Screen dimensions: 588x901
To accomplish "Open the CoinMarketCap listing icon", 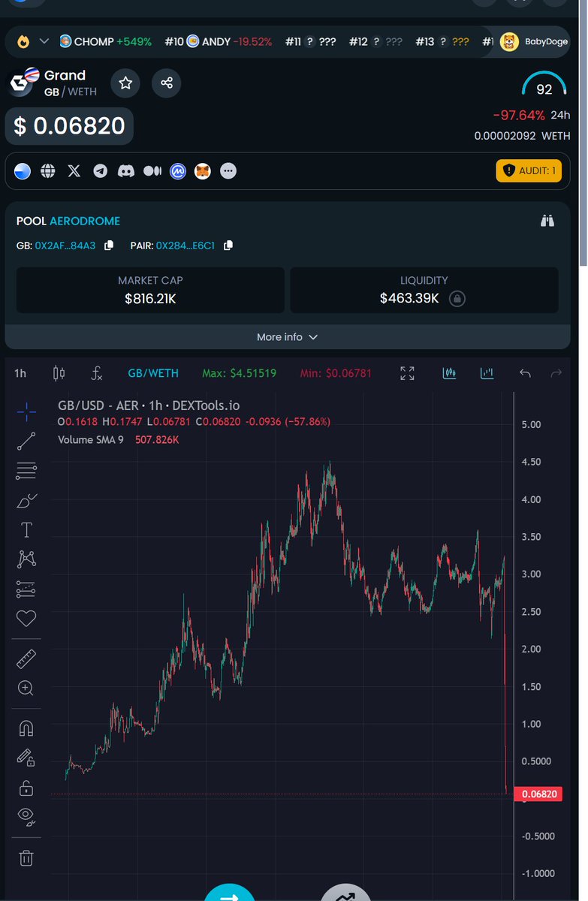I will (178, 171).
